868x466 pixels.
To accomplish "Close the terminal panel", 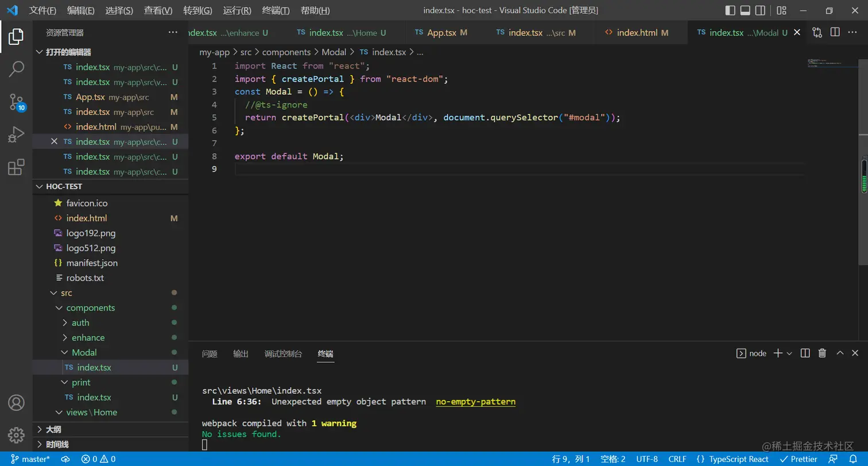I will [x=855, y=353].
